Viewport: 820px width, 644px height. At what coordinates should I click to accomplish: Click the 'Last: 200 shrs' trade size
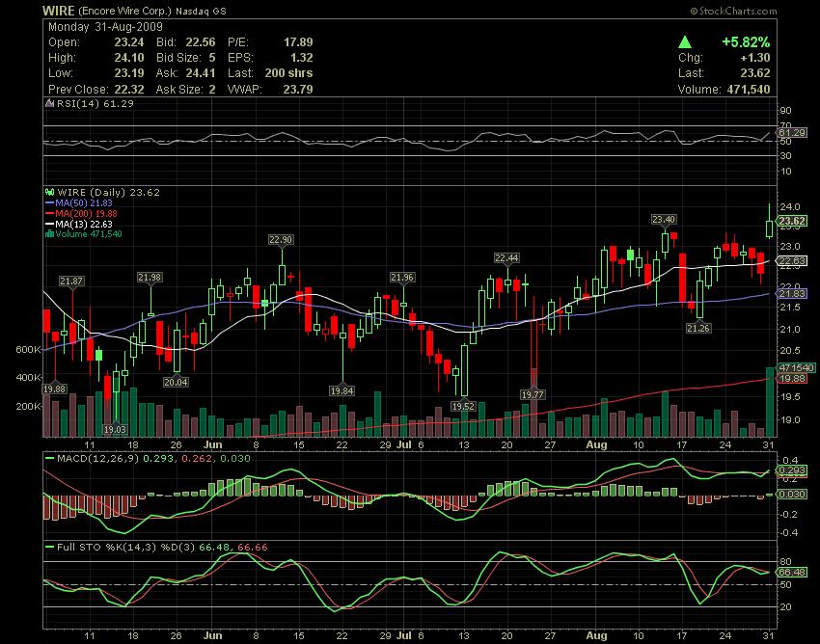(270, 73)
